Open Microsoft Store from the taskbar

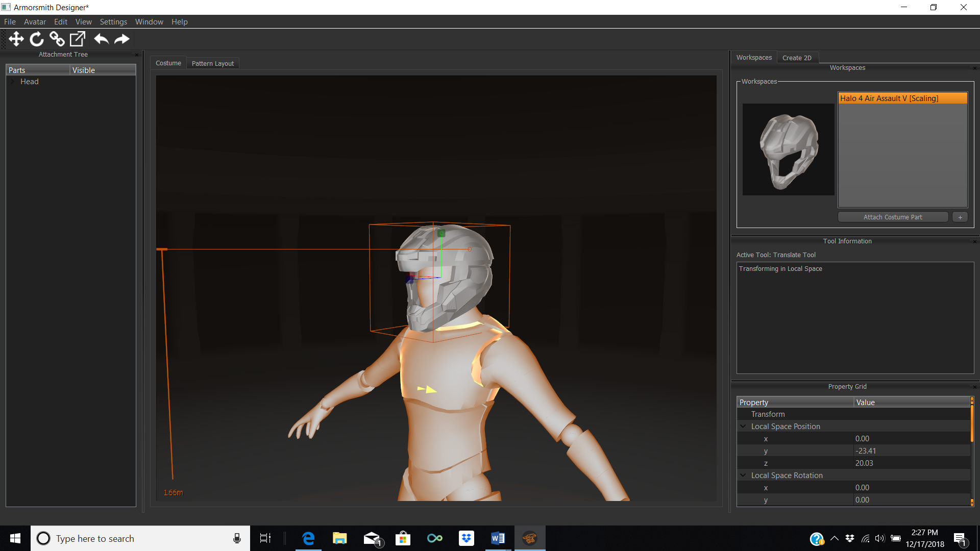point(403,538)
